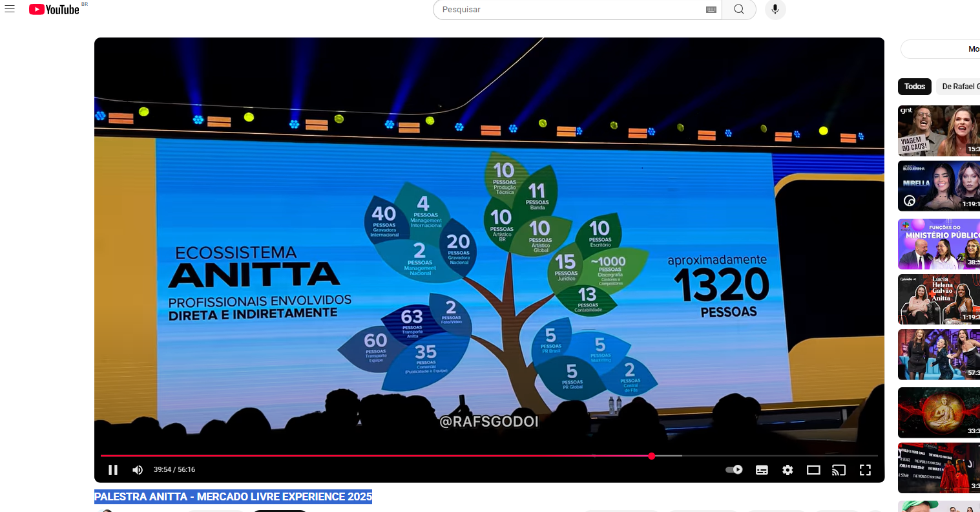This screenshot has width=980, height=512.
Task: Pause the video playback
Action: click(x=113, y=470)
